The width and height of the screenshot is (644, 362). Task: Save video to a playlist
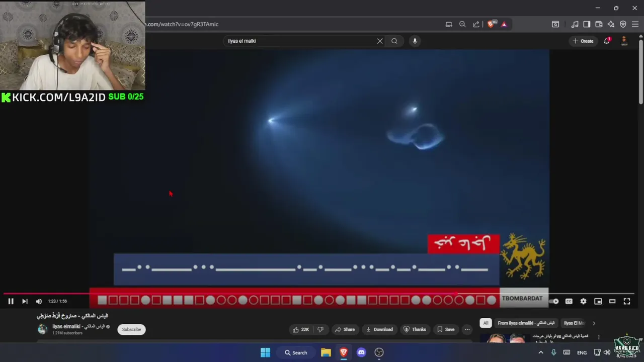pos(446,329)
